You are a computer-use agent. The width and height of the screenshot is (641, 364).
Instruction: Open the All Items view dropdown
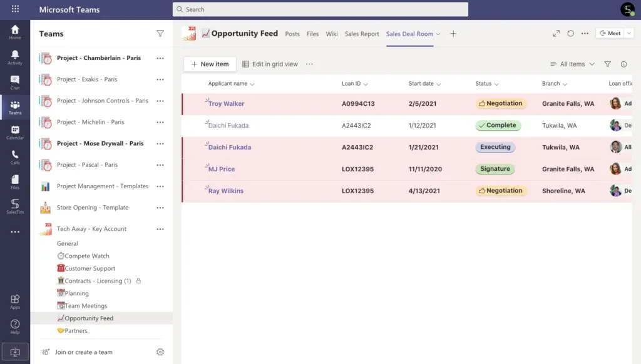(572, 64)
